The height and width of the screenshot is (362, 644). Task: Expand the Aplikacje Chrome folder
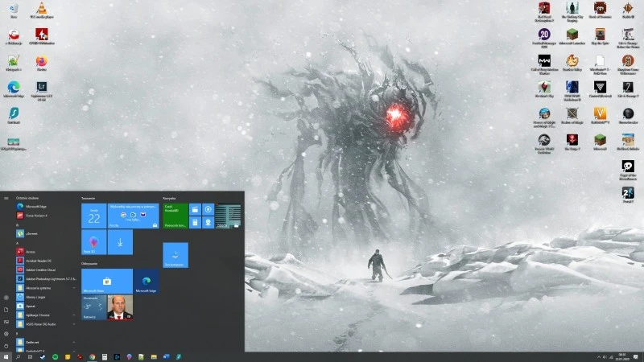coord(46,315)
